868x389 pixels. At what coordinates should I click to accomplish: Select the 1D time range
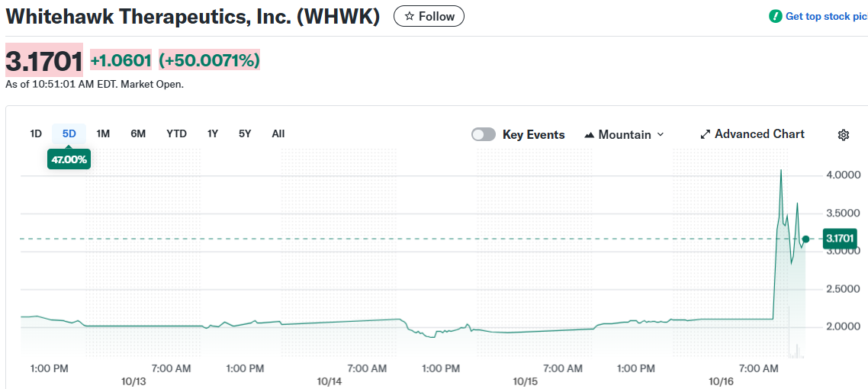[36, 133]
